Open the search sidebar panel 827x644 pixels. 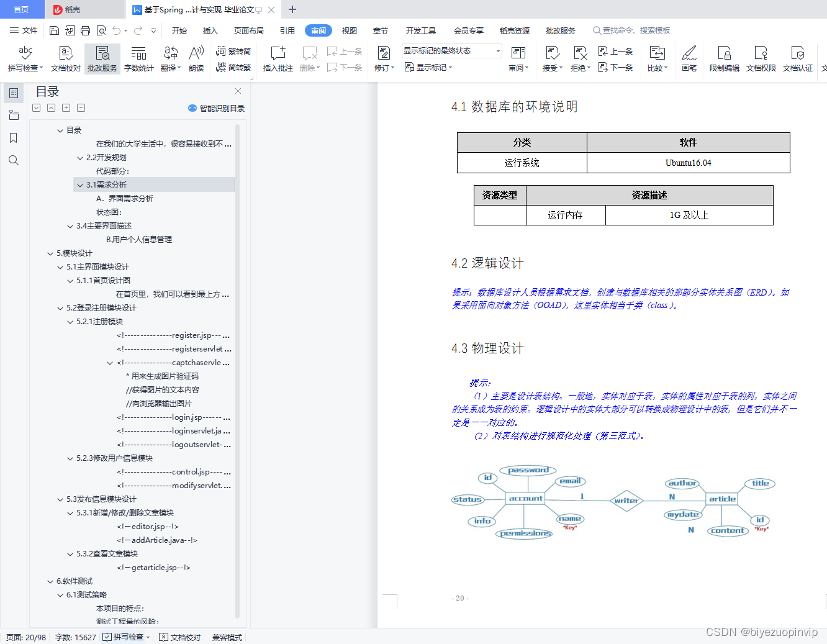[x=14, y=160]
